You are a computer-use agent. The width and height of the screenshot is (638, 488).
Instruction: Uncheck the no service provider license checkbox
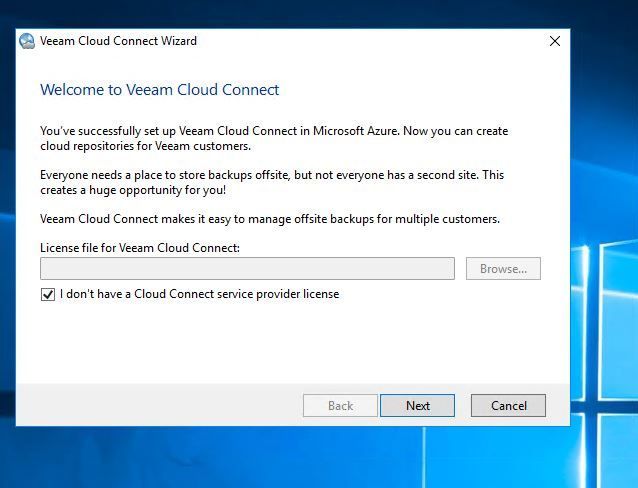(x=48, y=294)
